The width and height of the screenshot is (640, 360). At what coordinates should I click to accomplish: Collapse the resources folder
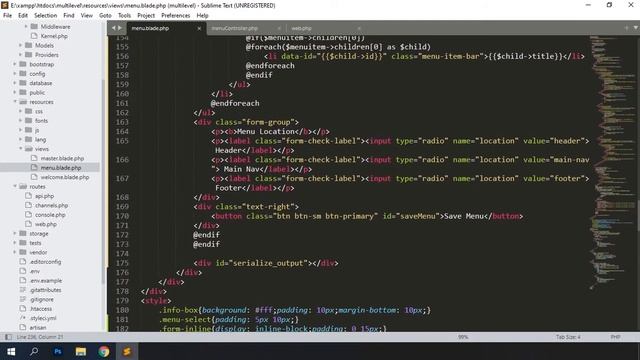click(15, 102)
